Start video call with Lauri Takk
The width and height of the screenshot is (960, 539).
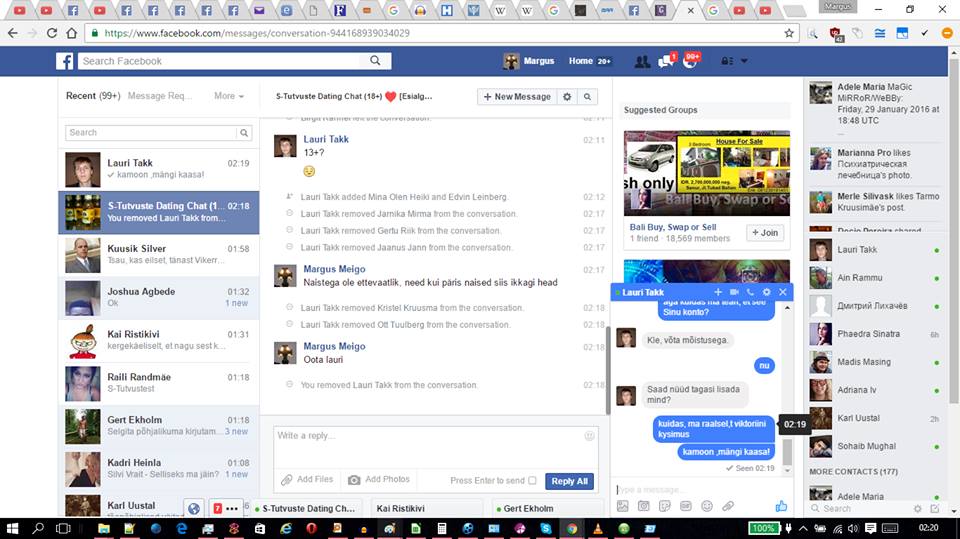(x=734, y=292)
